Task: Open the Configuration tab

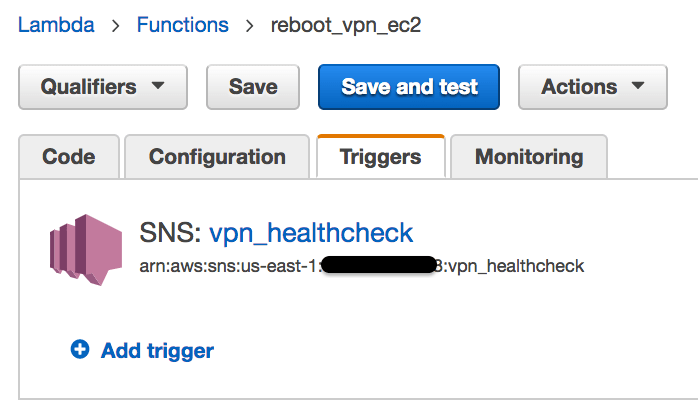Action: click(x=217, y=157)
